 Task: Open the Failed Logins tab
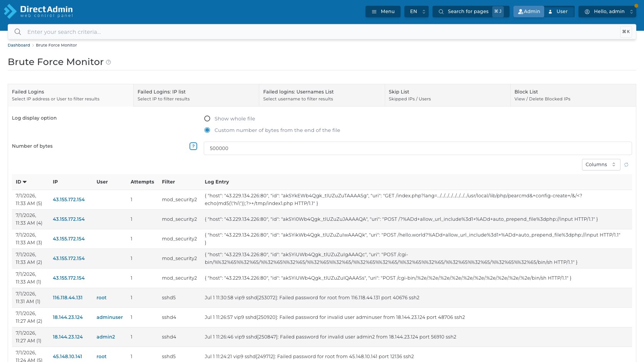coord(70,95)
